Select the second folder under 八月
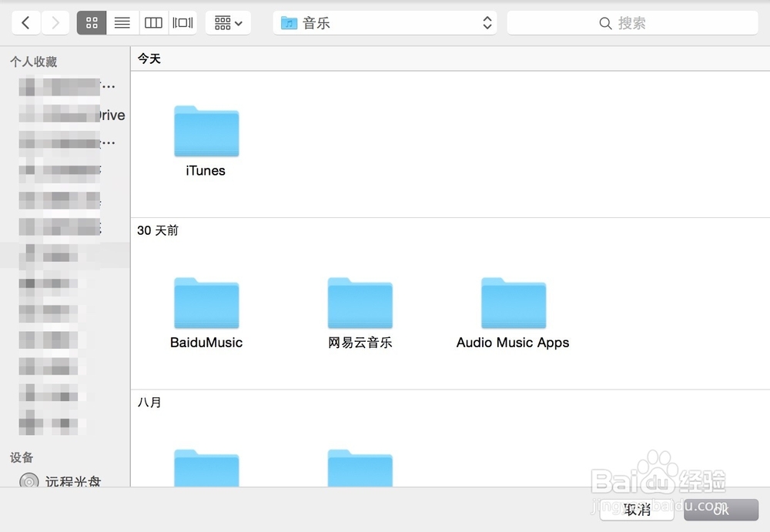This screenshot has height=532, width=770. [x=360, y=467]
